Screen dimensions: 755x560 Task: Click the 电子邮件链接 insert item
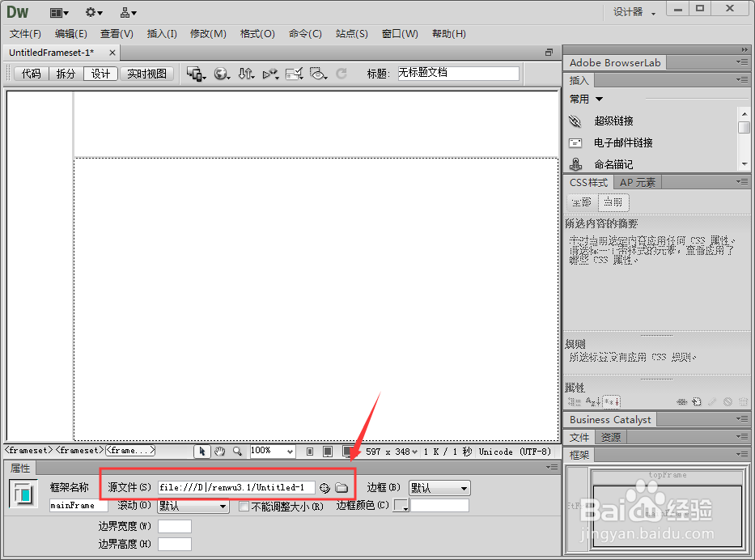623,143
